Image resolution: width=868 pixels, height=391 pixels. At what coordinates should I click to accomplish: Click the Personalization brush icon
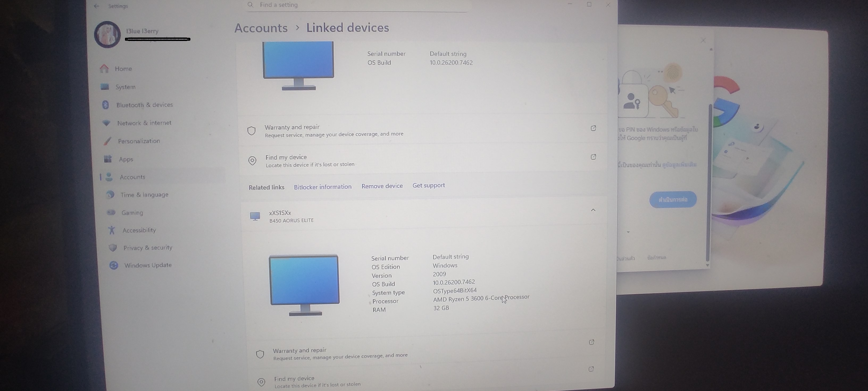coord(107,141)
